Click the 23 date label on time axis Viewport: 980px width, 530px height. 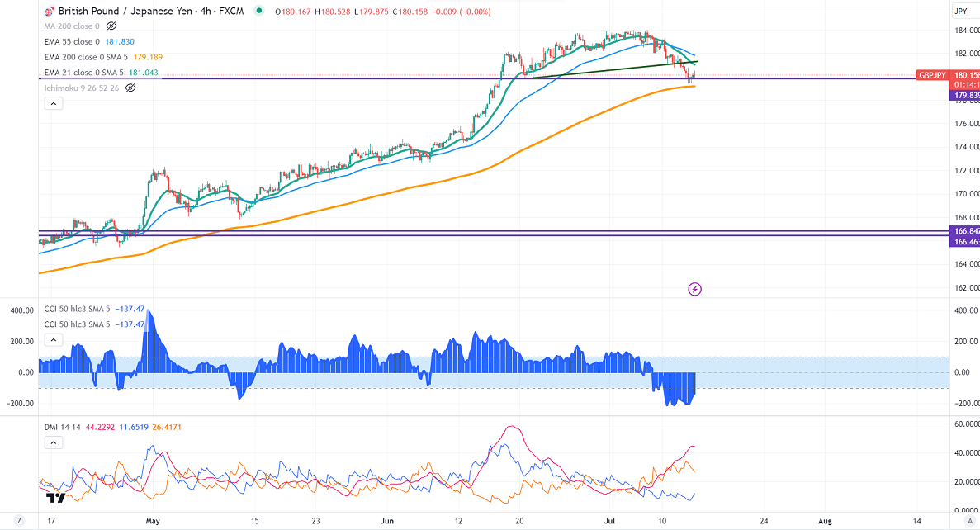tap(315, 521)
